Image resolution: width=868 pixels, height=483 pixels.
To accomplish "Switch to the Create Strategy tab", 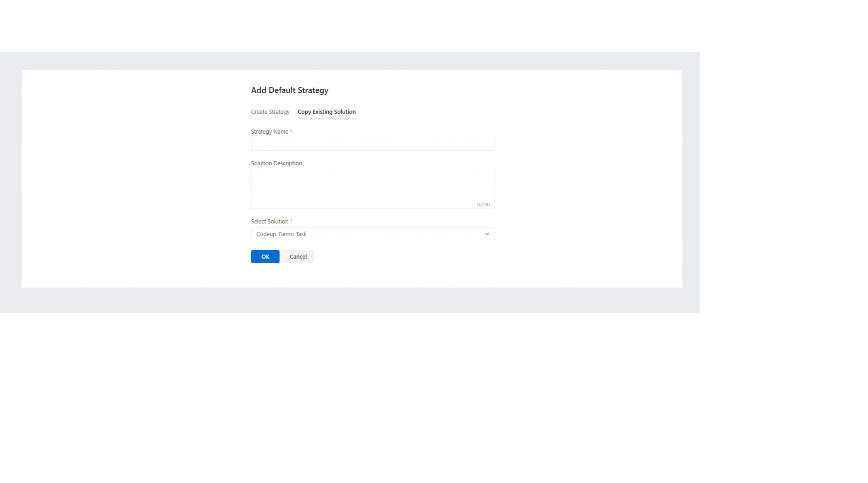I will tap(270, 112).
